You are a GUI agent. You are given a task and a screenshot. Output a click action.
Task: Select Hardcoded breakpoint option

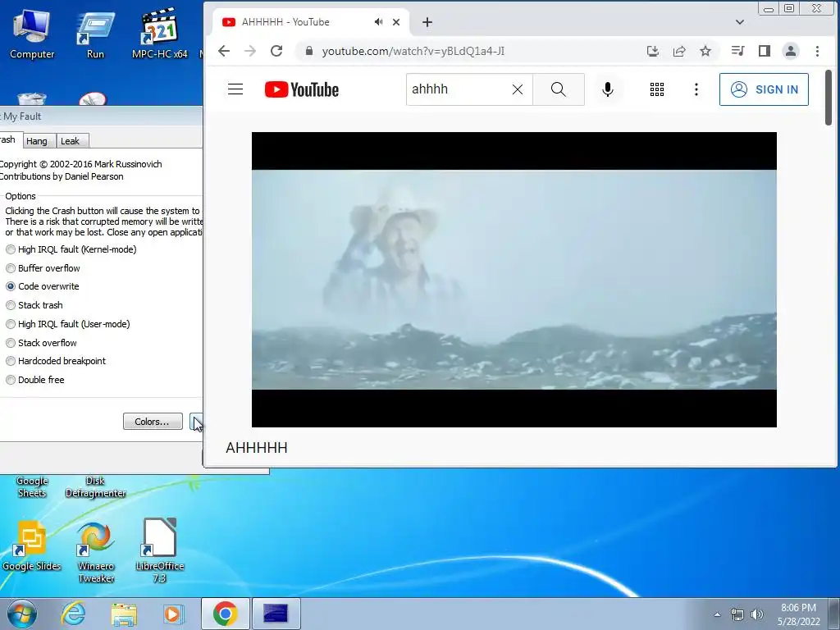56,361
